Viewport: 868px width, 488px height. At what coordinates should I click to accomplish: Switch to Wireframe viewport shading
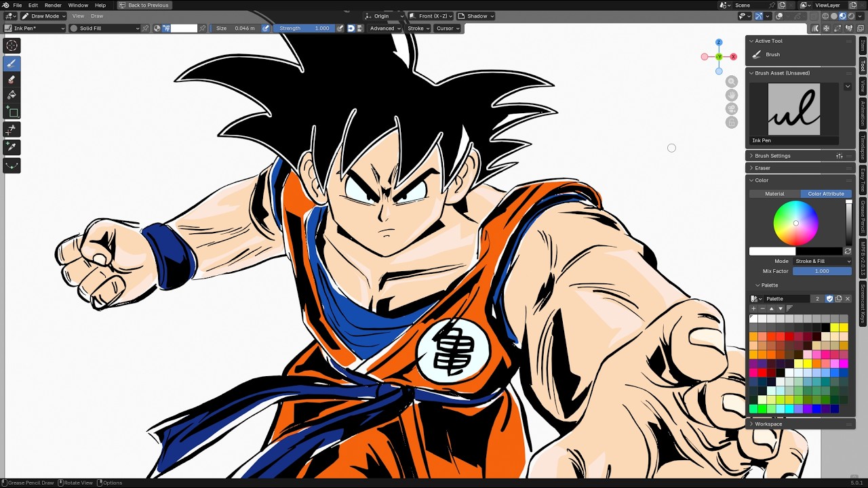[825, 16]
